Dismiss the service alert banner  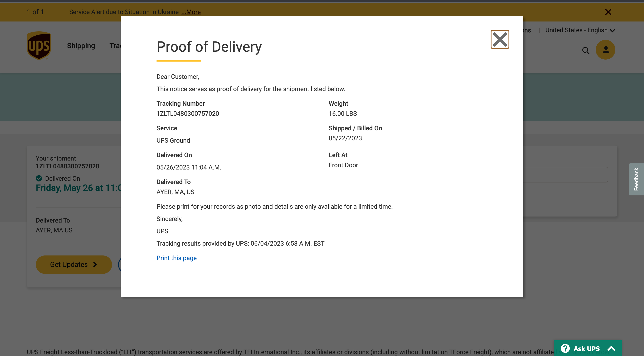click(608, 12)
